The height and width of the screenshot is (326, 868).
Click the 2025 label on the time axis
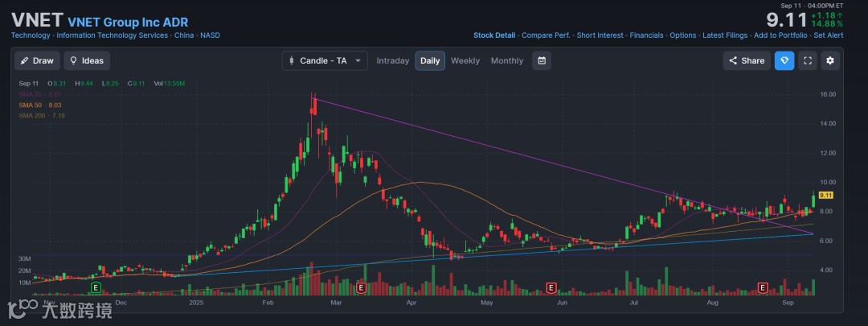pos(197,303)
